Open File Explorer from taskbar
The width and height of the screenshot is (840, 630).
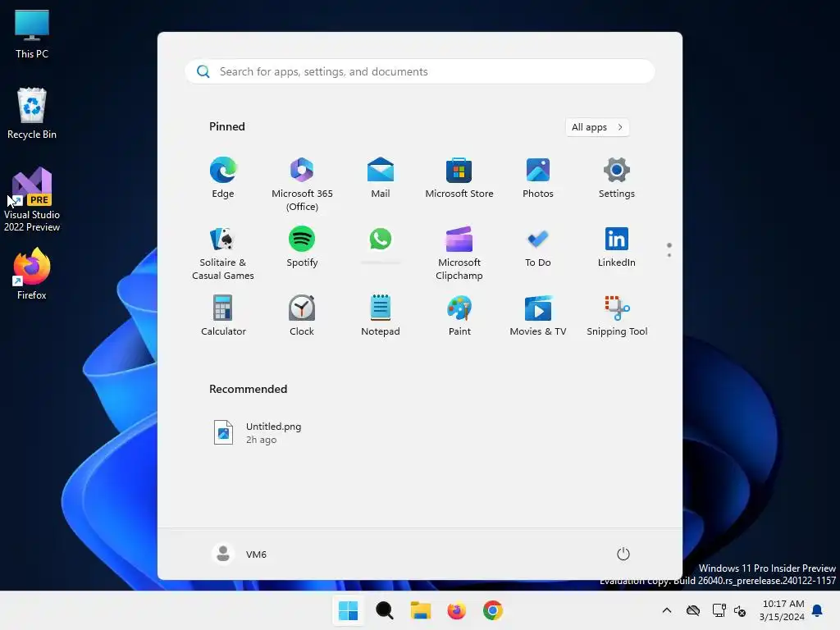[421, 610]
